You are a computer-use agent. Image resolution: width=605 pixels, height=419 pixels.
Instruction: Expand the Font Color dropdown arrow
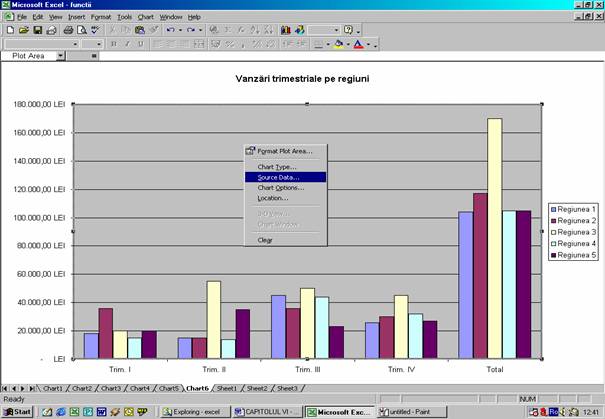(x=372, y=44)
